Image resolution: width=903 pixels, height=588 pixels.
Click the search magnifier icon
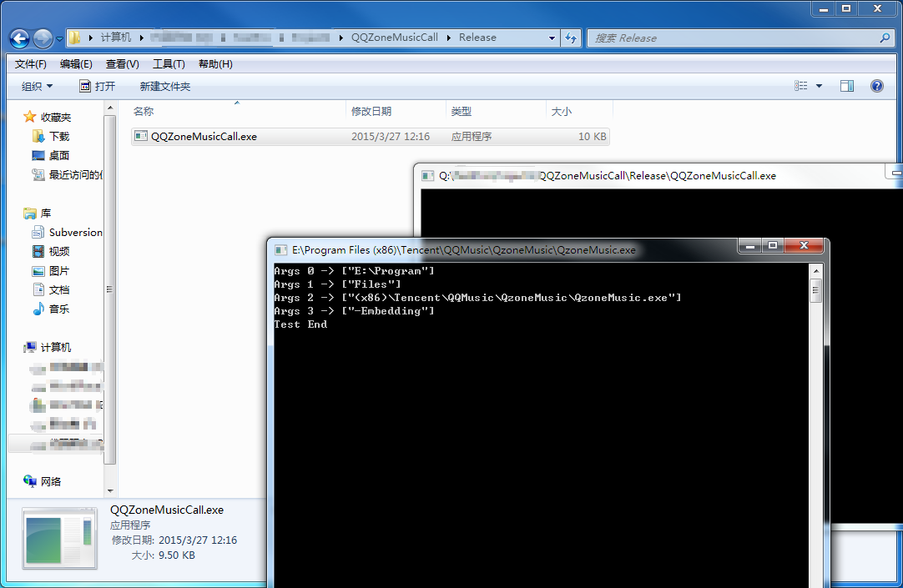click(x=885, y=38)
